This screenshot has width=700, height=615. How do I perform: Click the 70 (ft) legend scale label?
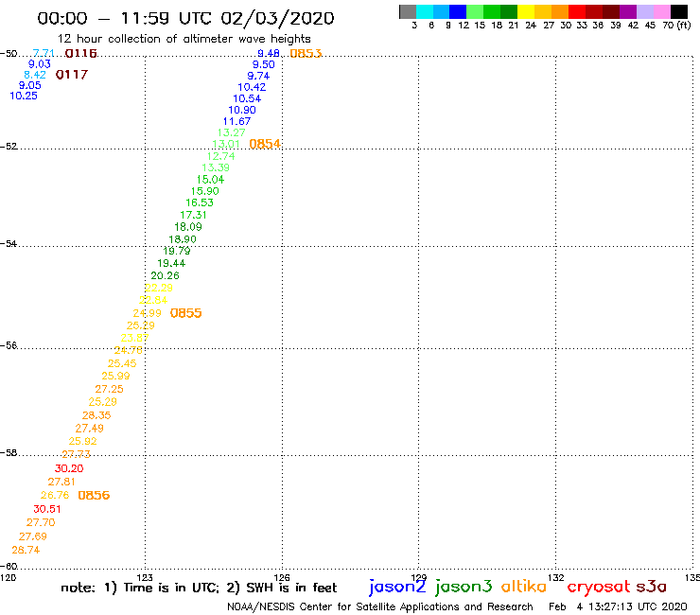[676, 26]
